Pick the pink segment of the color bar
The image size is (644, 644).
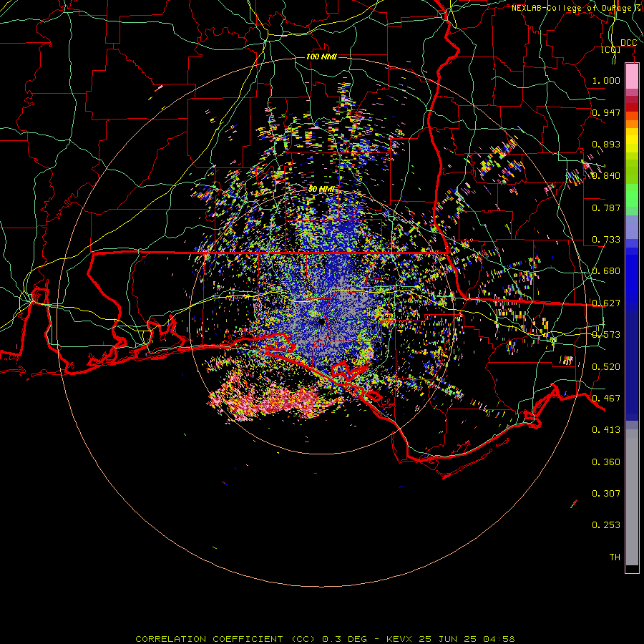[x=632, y=77]
